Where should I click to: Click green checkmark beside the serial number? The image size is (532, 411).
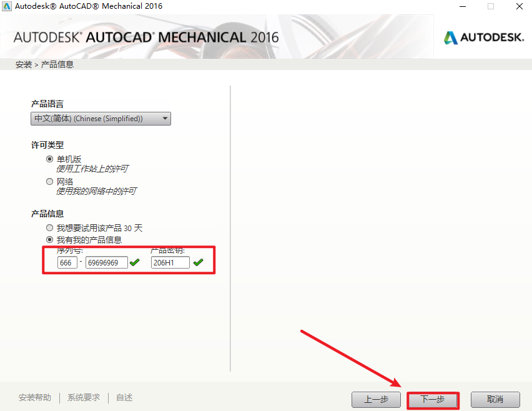click(x=134, y=263)
